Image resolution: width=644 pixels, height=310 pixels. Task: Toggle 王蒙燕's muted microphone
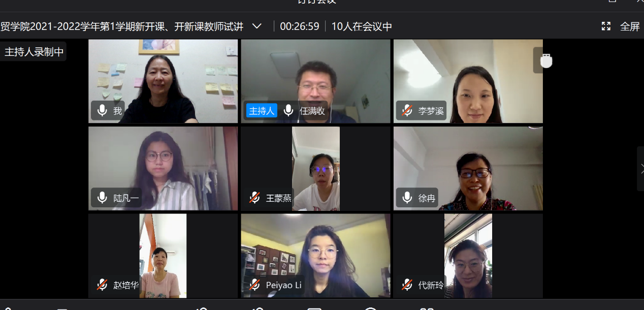(254, 198)
